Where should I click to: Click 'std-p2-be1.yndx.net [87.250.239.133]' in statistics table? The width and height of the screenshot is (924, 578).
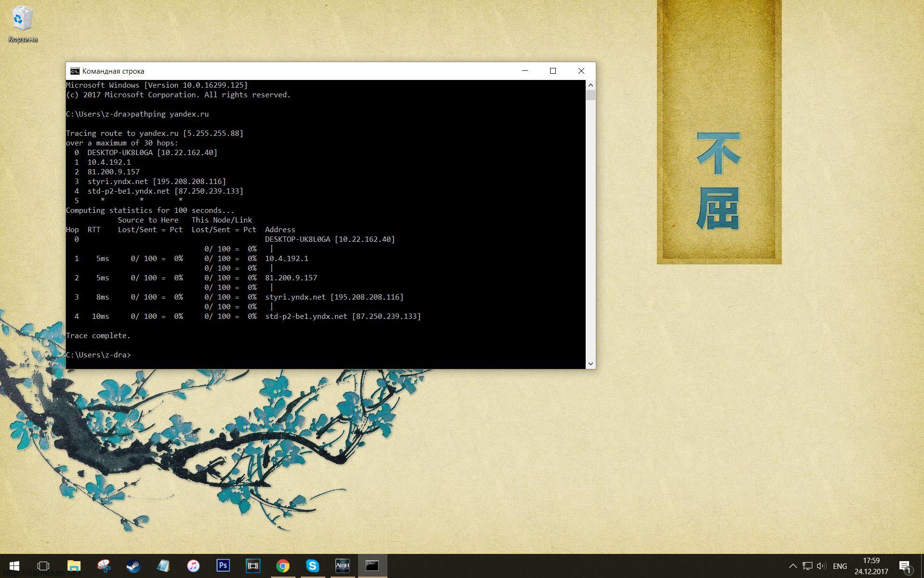tap(343, 316)
